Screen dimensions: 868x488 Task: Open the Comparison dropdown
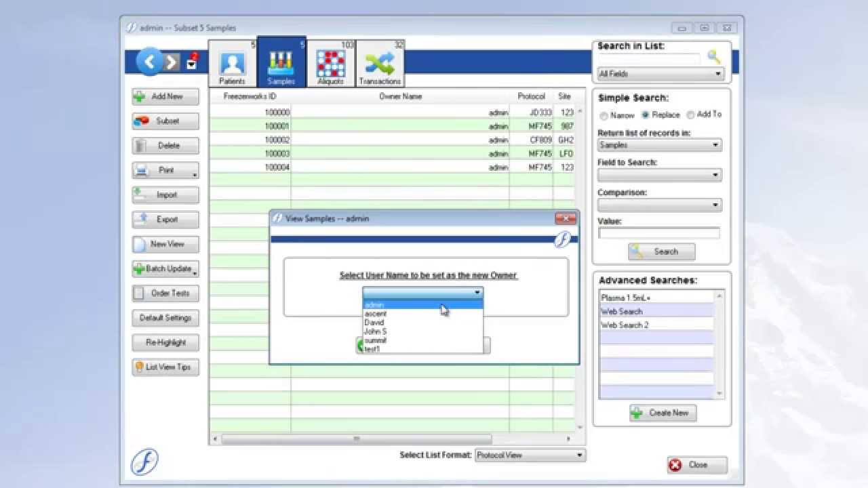658,205
